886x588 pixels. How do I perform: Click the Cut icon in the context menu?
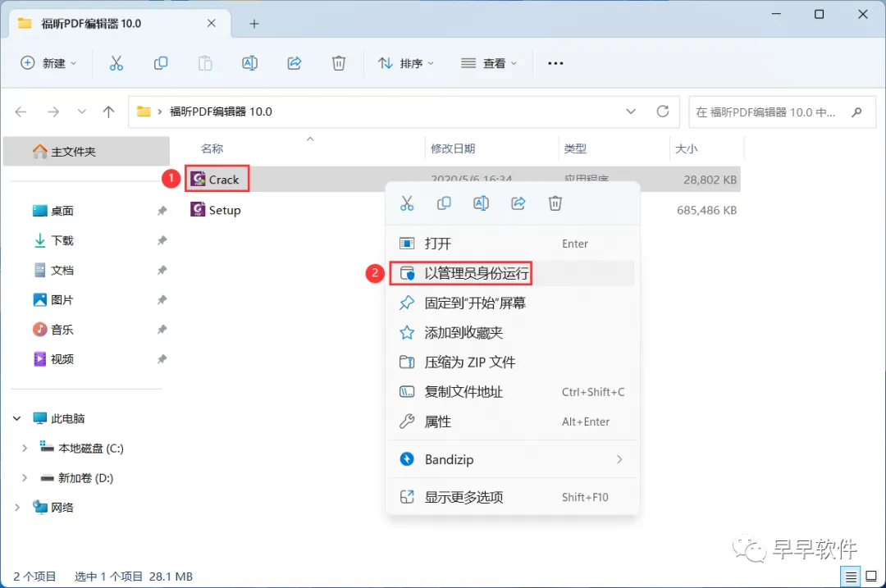tap(407, 203)
